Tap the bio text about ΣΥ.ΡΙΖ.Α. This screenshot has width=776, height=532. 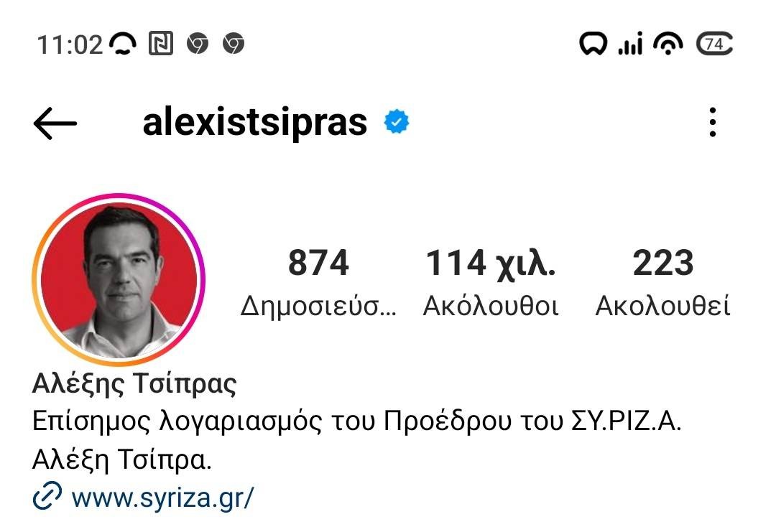click(356, 440)
